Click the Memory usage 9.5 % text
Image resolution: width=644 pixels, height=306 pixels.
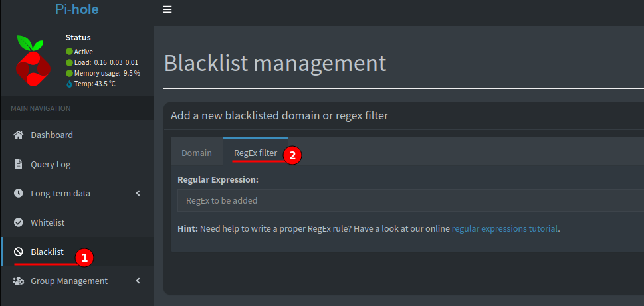(107, 74)
